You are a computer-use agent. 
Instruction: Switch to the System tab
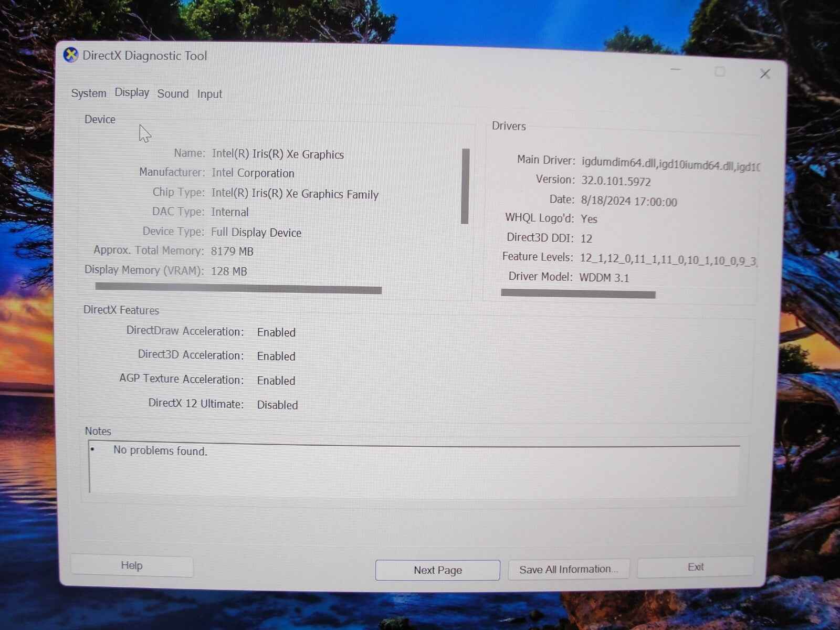pyautogui.click(x=88, y=93)
